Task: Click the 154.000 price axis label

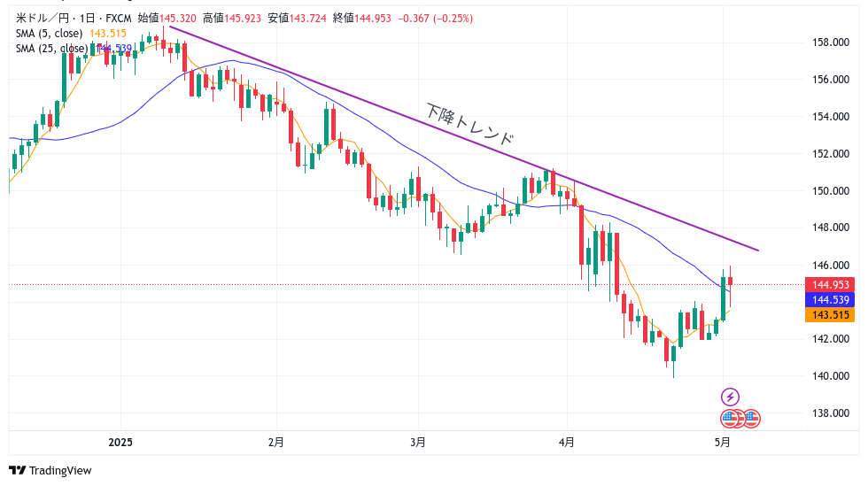Action: 831,117
